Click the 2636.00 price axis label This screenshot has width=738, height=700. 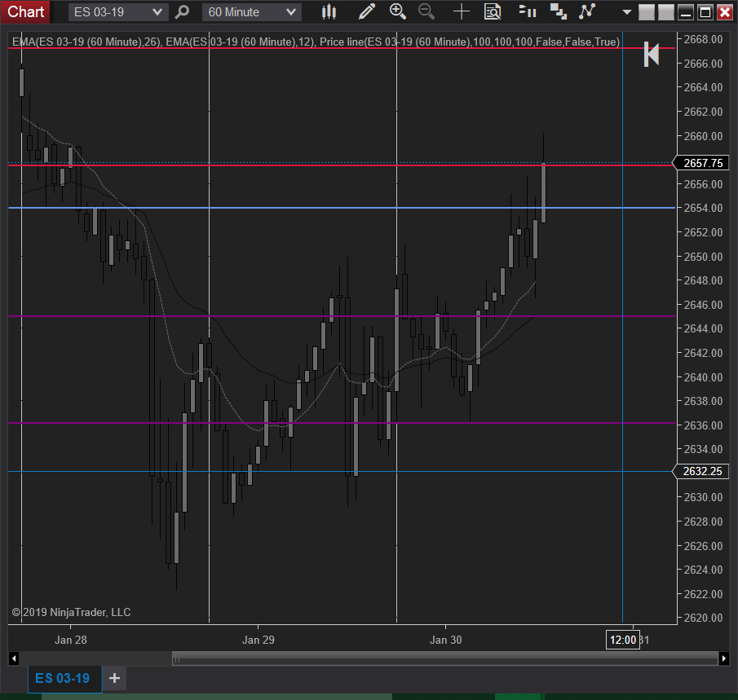(703, 425)
